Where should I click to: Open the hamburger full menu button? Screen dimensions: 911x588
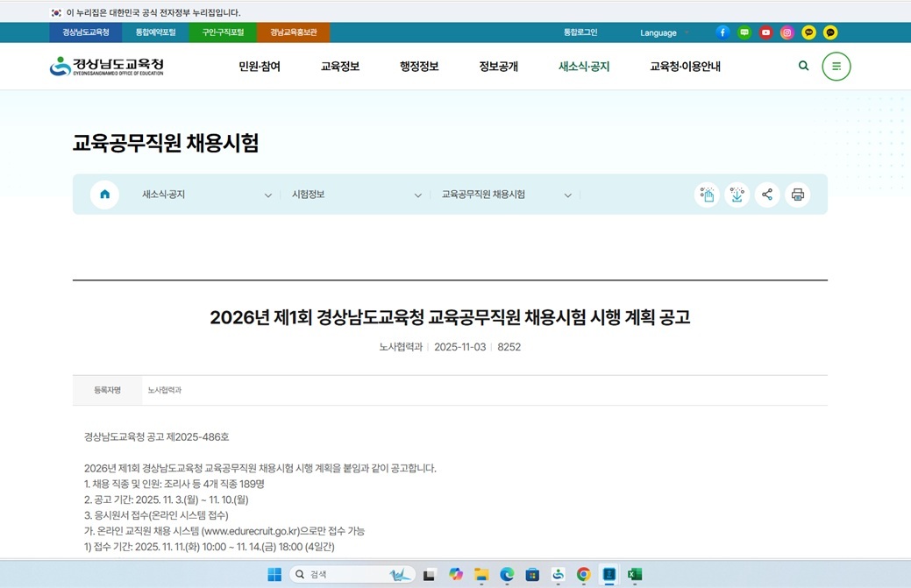coord(836,66)
